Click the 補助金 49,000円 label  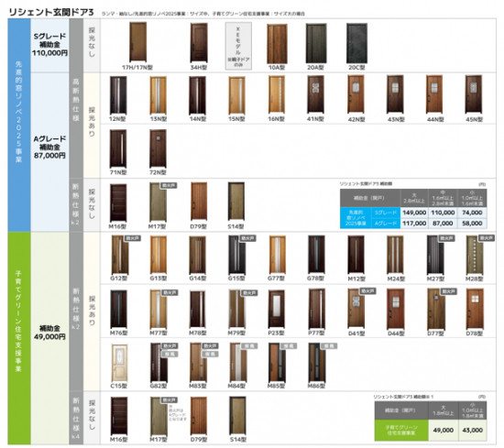click(x=49, y=333)
